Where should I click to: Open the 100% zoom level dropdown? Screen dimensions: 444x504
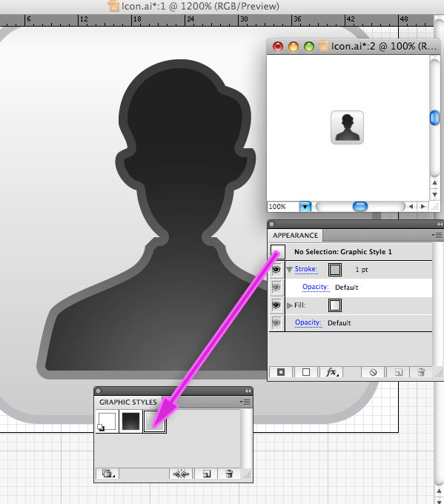pos(305,206)
